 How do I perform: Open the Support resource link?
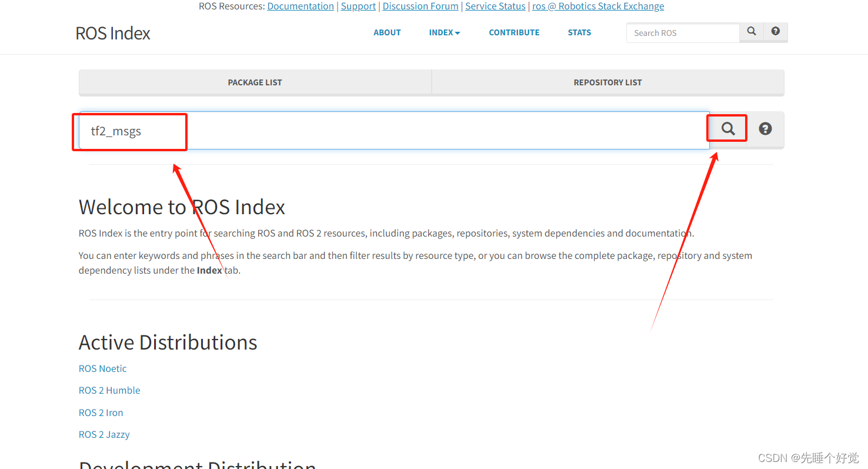coord(358,6)
